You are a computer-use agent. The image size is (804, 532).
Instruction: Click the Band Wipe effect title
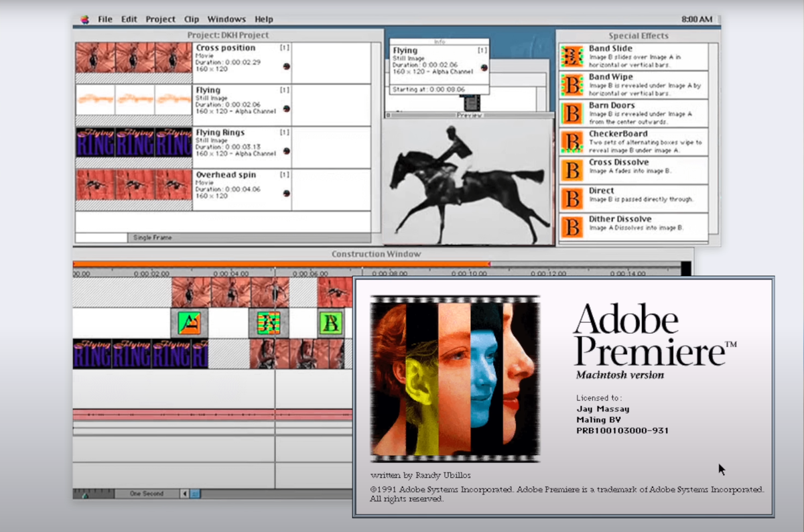610,77
